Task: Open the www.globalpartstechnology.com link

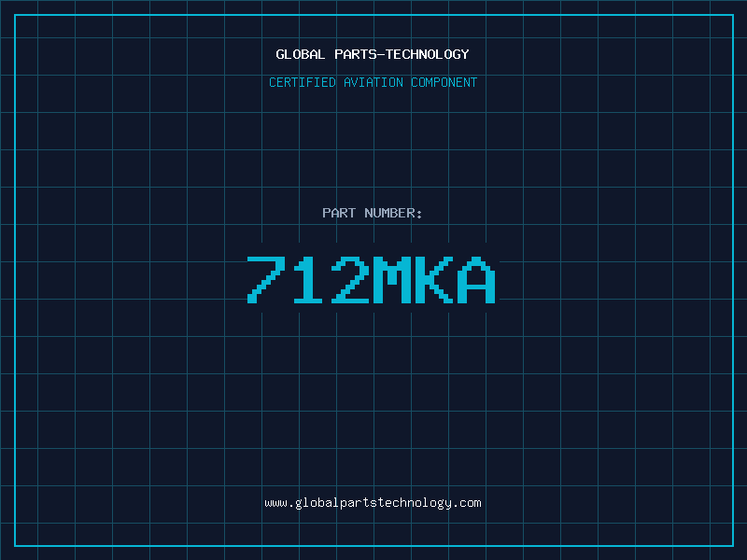Action: click(x=373, y=503)
